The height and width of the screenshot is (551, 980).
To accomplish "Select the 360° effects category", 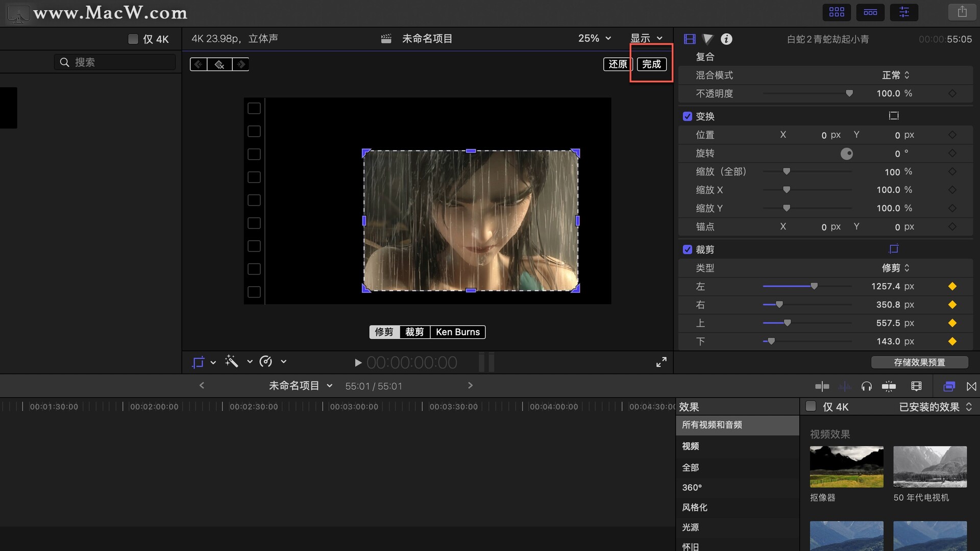I will click(738, 488).
